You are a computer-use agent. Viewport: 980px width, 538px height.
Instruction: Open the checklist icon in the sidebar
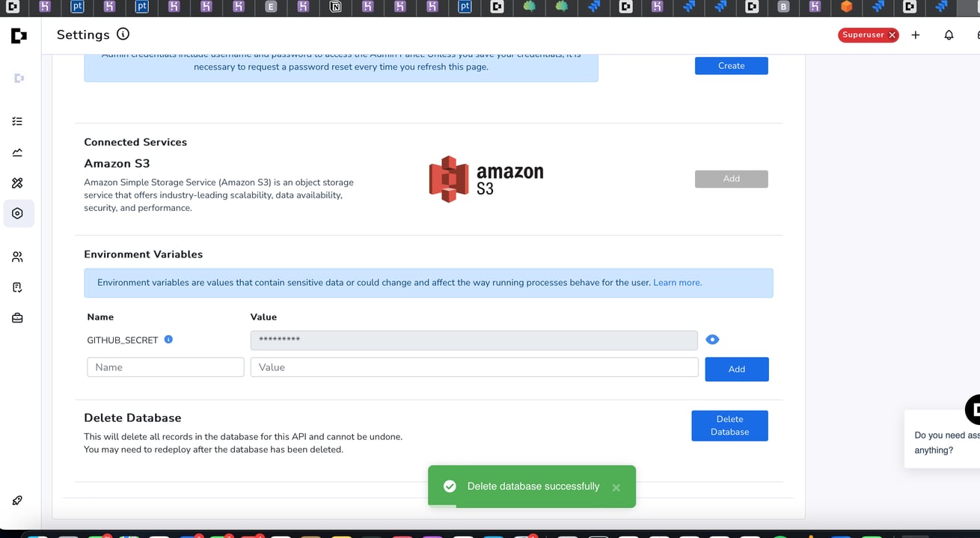pos(17,121)
